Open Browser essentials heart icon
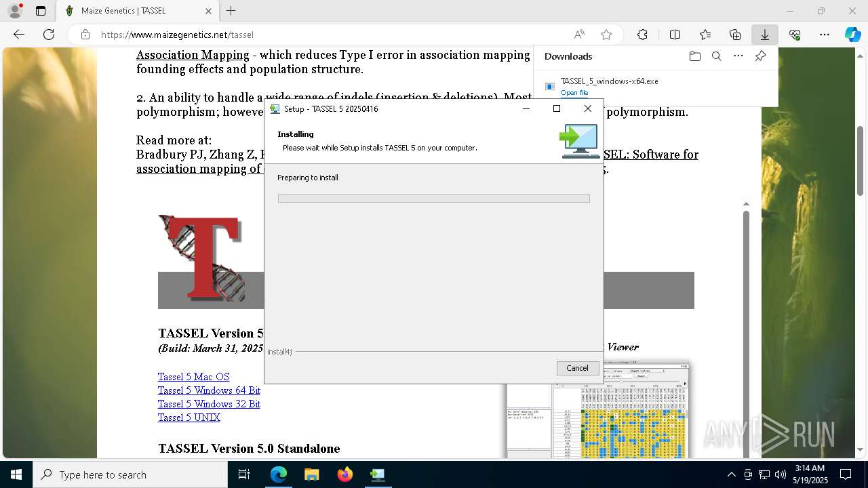 pyautogui.click(x=795, y=35)
